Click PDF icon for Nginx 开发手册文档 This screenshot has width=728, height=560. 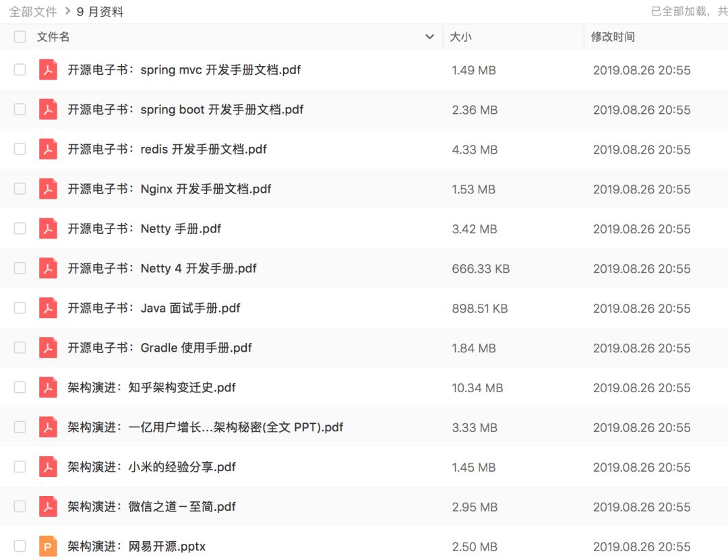click(48, 189)
